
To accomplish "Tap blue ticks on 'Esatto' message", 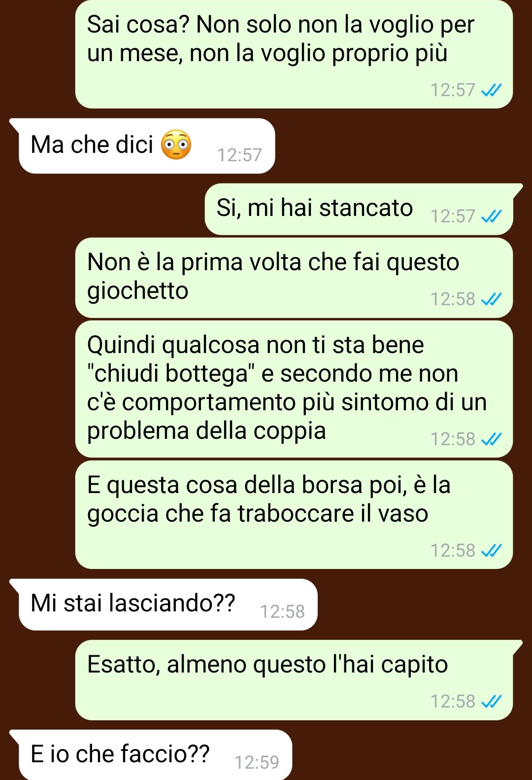I will point(491,701).
